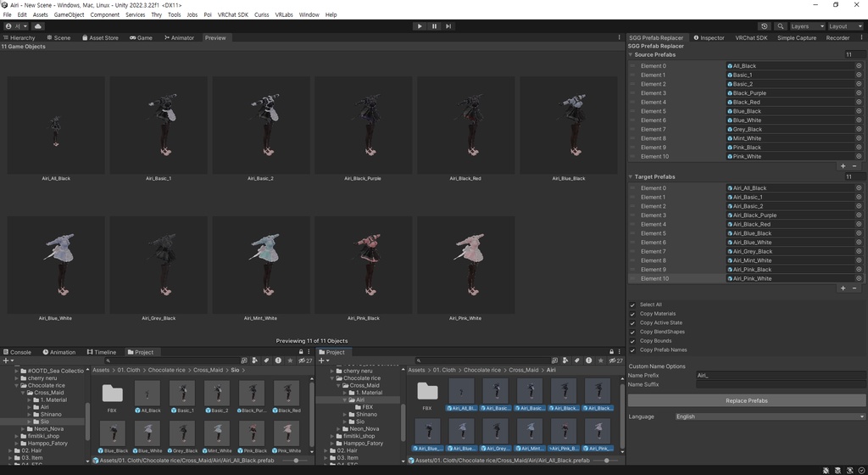868x475 pixels.
Task: Click 'Cross_Maid' breadcrumb in left Project path
Action: pyautogui.click(x=208, y=370)
